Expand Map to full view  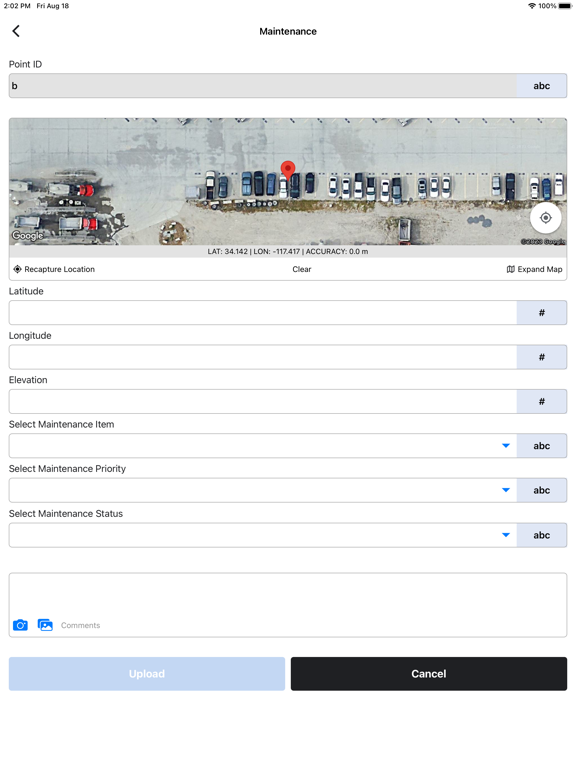(x=534, y=269)
